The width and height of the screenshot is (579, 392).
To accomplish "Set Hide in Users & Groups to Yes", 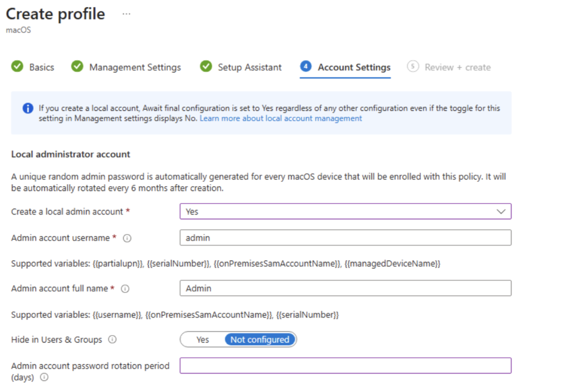I will 203,339.
